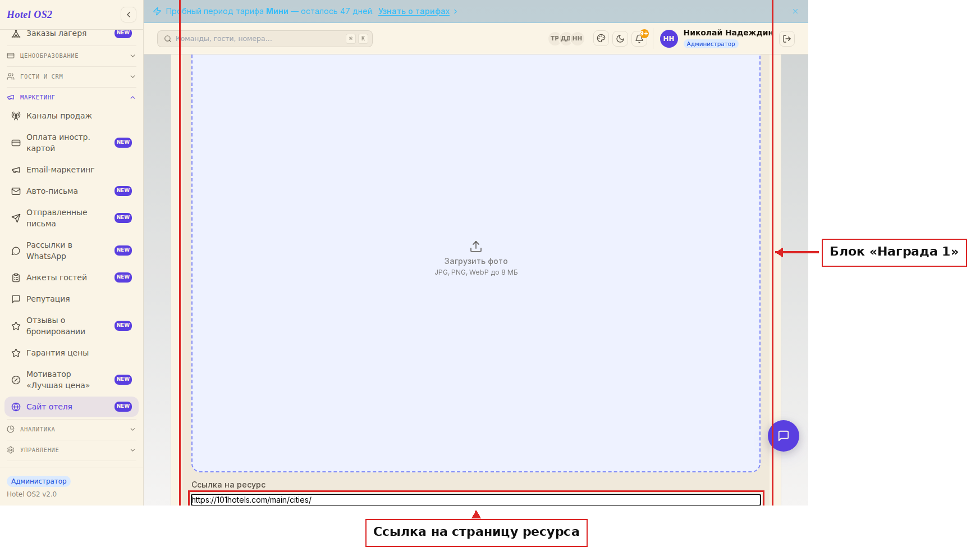Toggle dark mode with the moon icon

620,39
